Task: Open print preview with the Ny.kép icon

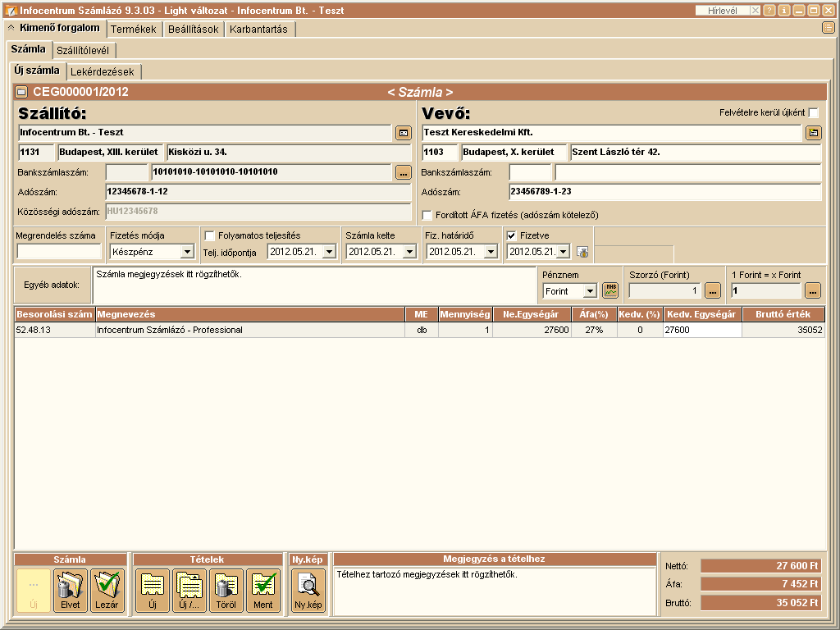Action: point(308,591)
